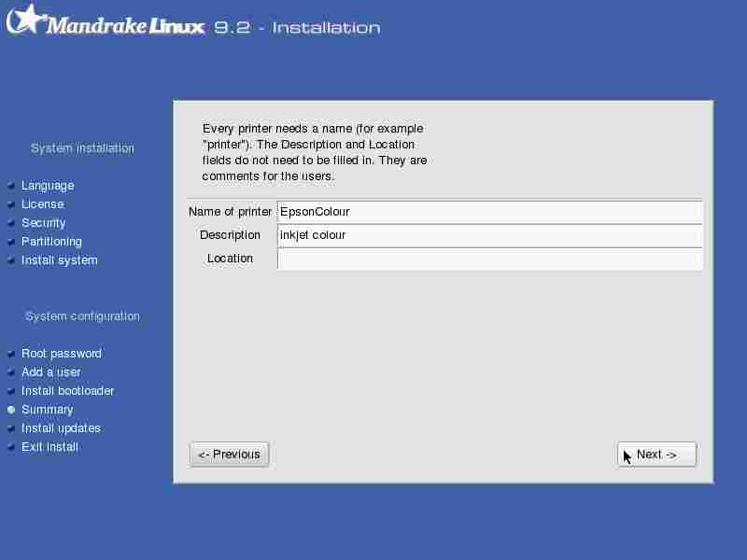Focus the Name of printer field
The width and height of the screenshot is (747, 560).
pyautogui.click(x=489, y=212)
